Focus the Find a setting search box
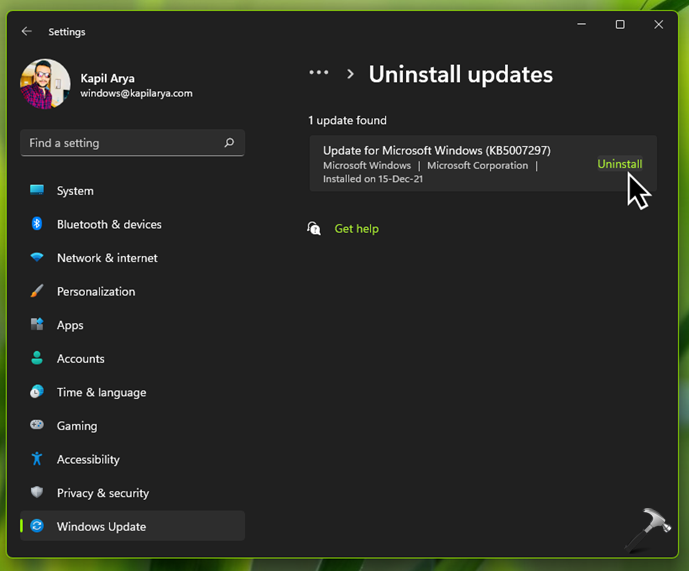Viewport: 689px width, 571px height. 120,143
